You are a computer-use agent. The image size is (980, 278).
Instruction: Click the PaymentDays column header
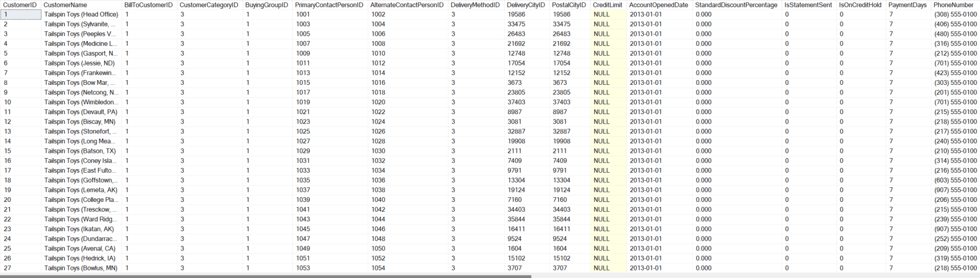point(909,5)
